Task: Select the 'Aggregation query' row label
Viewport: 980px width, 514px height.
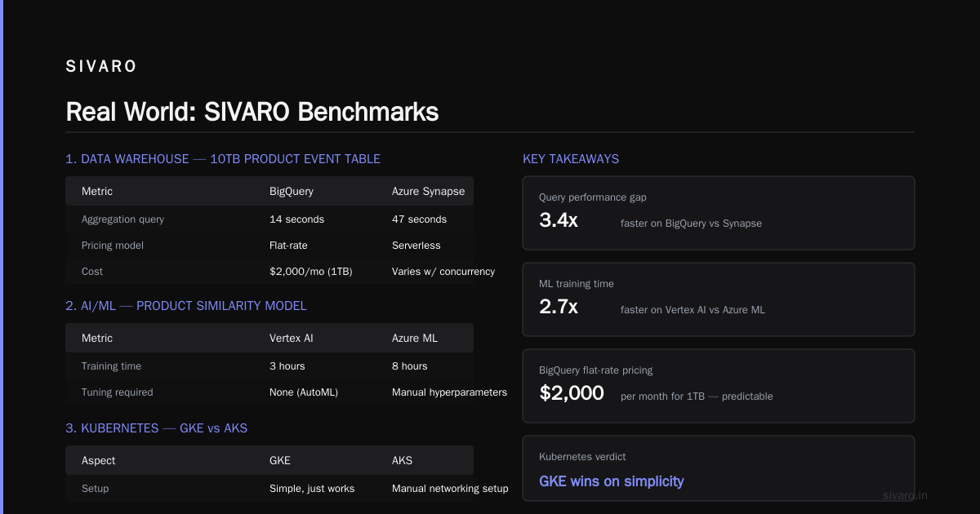Action: (x=122, y=219)
